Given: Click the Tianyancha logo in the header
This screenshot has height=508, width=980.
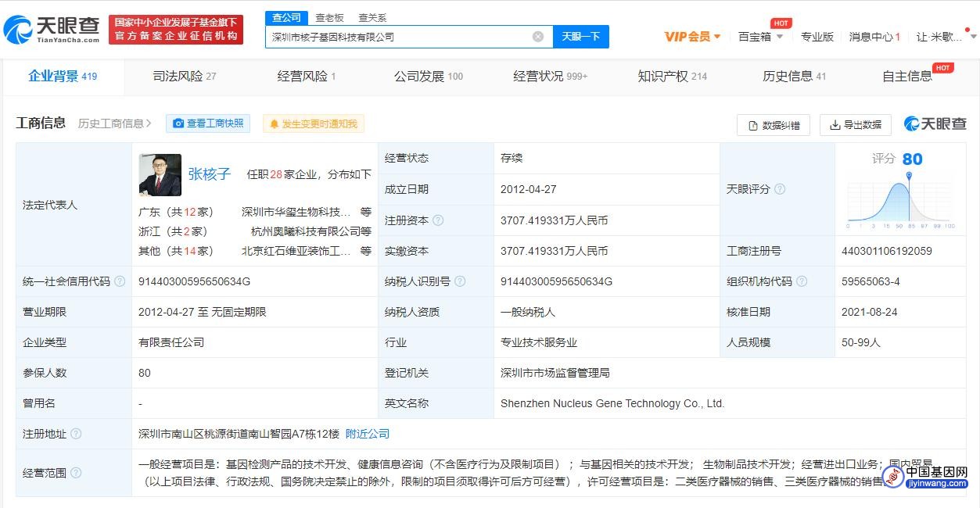Looking at the screenshot, I should [52, 30].
